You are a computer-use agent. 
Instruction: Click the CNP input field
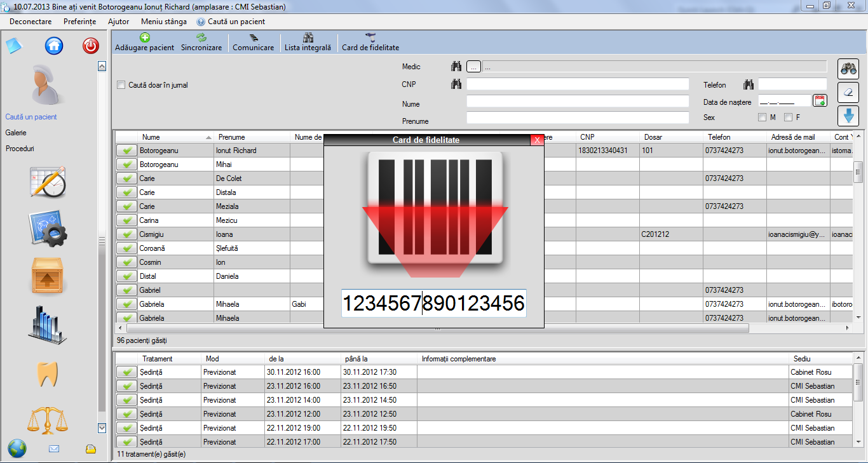click(578, 84)
